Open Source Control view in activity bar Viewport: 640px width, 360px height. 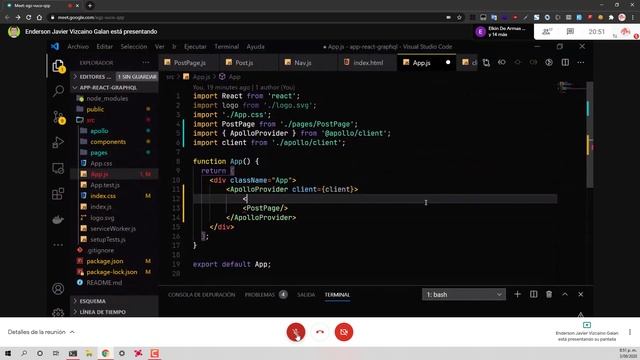tap(58, 117)
